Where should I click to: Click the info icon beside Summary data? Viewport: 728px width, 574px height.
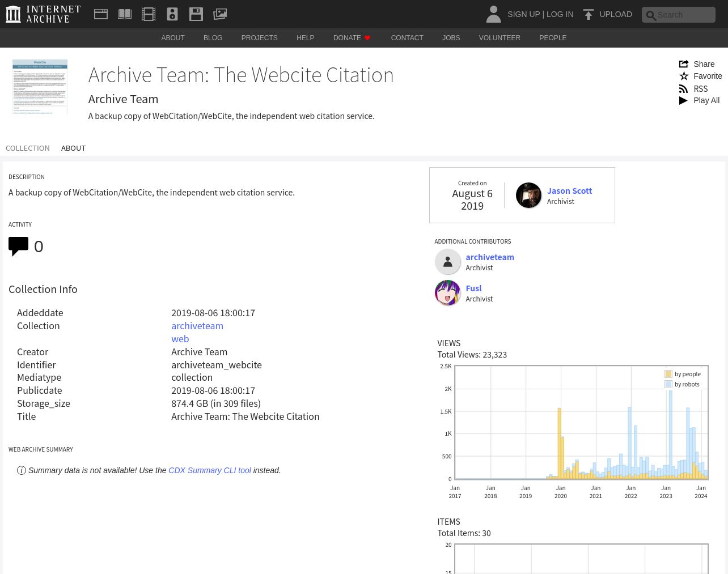click(22, 470)
